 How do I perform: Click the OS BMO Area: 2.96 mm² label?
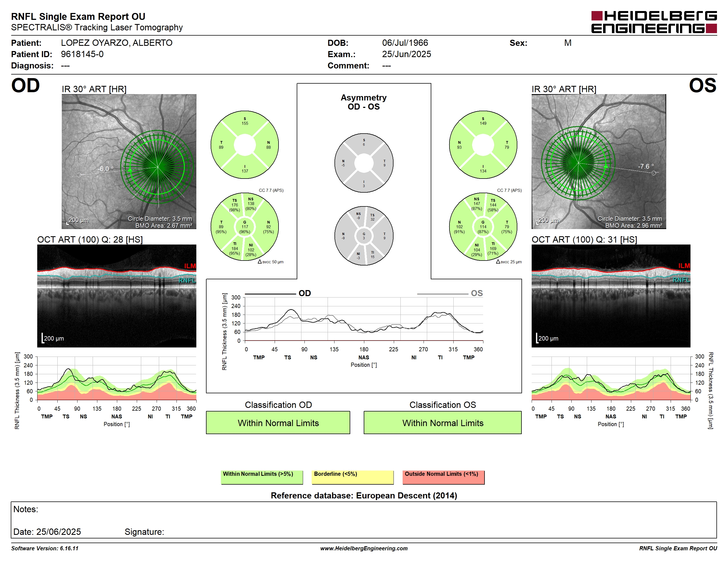[634, 226]
